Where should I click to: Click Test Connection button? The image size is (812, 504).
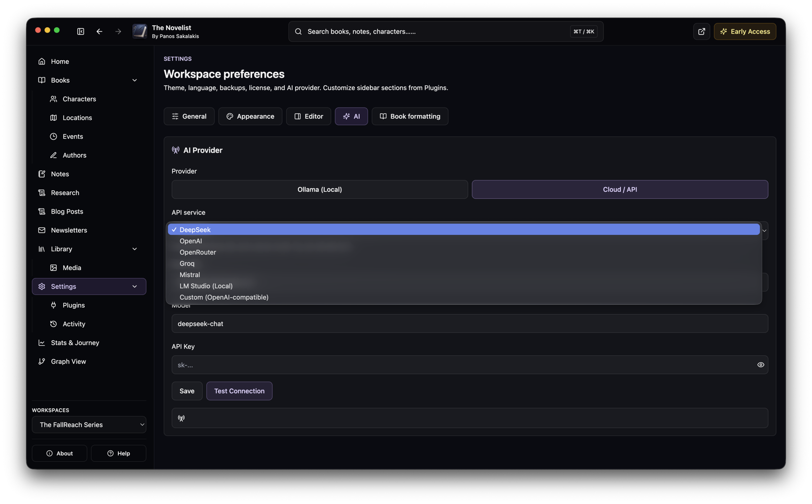coord(239,391)
